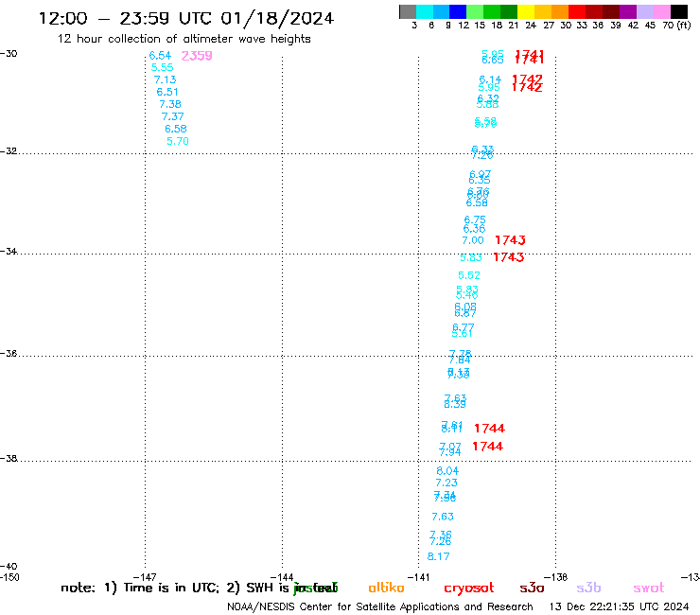Viewport: 700px width, 615px height.
Task: Click the '12 hour collection of altimeter wave heights' subtitle
Action: [184, 39]
